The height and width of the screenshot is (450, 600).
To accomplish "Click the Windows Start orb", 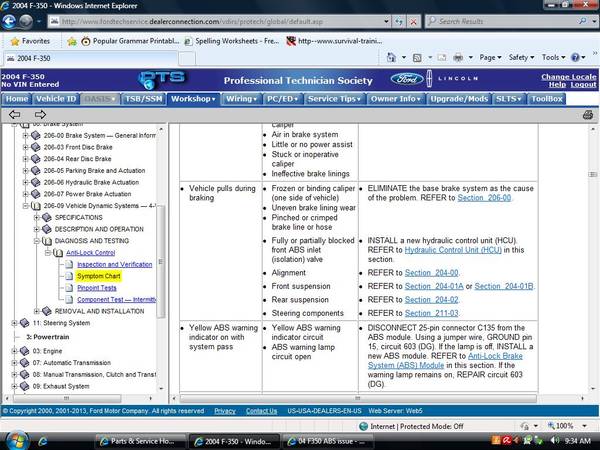I will (x=16, y=440).
